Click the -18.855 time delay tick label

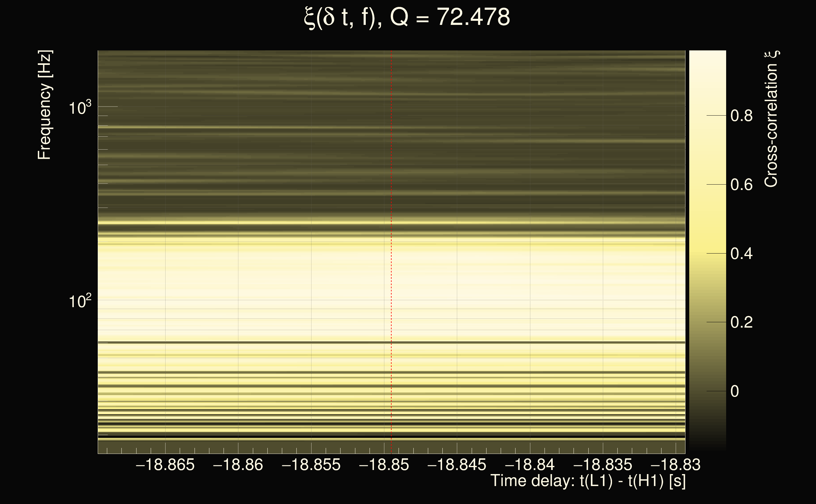pos(311,465)
